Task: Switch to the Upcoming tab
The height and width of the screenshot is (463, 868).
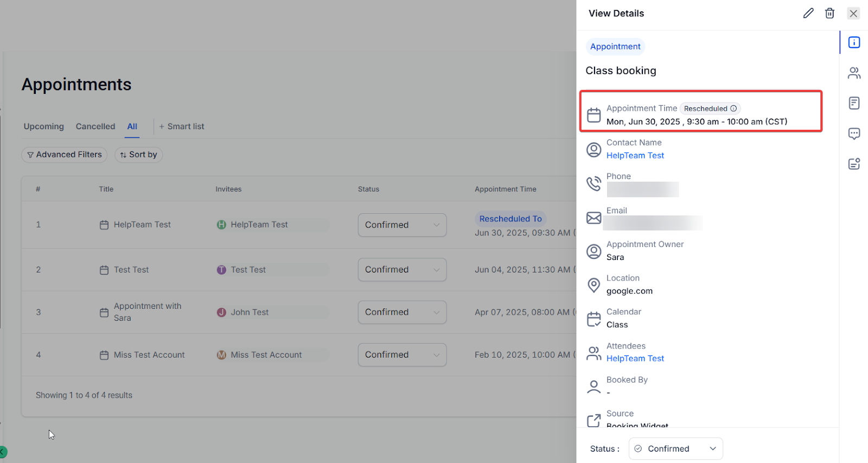Action: [43, 126]
